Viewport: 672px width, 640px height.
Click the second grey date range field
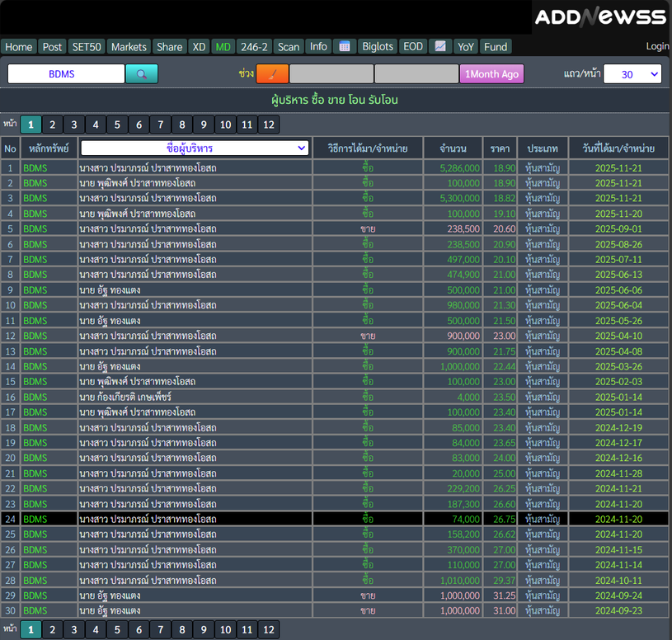[x=416, y=74]
